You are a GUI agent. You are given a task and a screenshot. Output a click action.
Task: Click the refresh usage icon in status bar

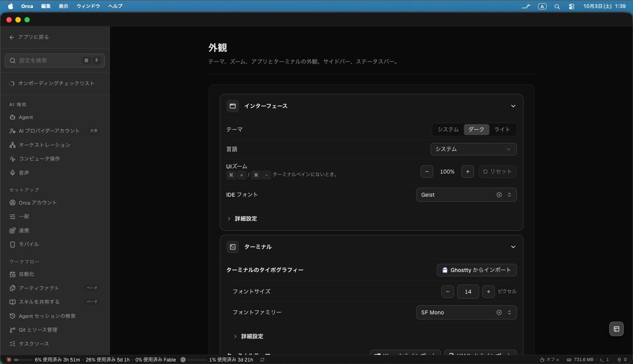262,360
